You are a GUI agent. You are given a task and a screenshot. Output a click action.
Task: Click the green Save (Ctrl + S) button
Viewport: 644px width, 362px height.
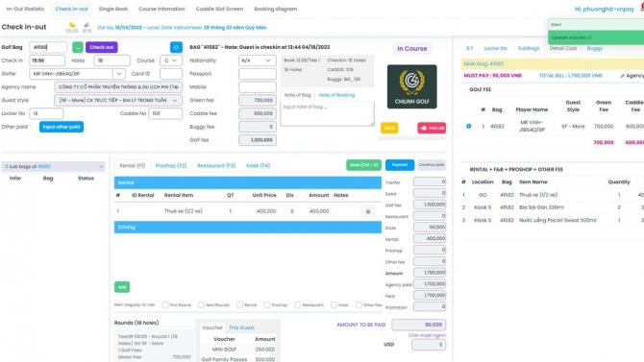[363, 165]
